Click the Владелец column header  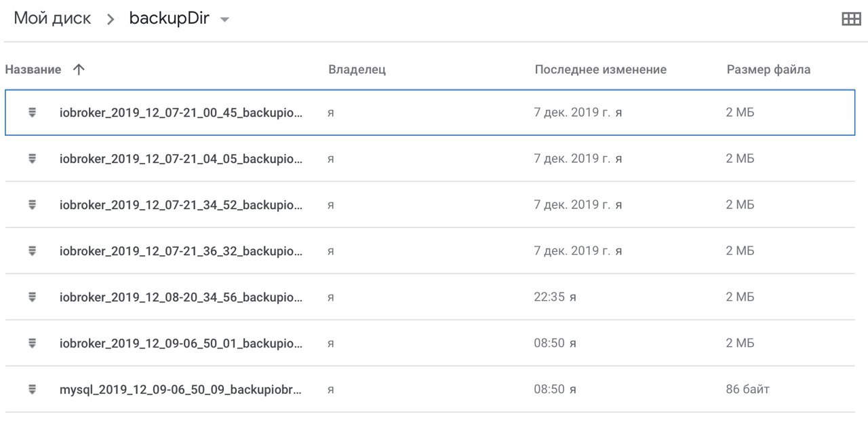tap(357, 69)
